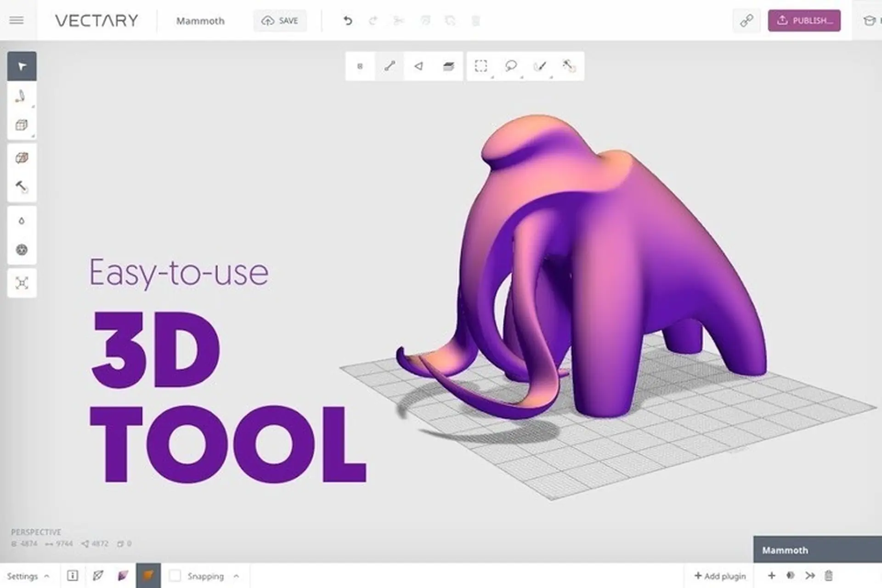Open the environment sphere tool in sidebar
The width and height of the screenshot is (882, 588).
(21, 250)
